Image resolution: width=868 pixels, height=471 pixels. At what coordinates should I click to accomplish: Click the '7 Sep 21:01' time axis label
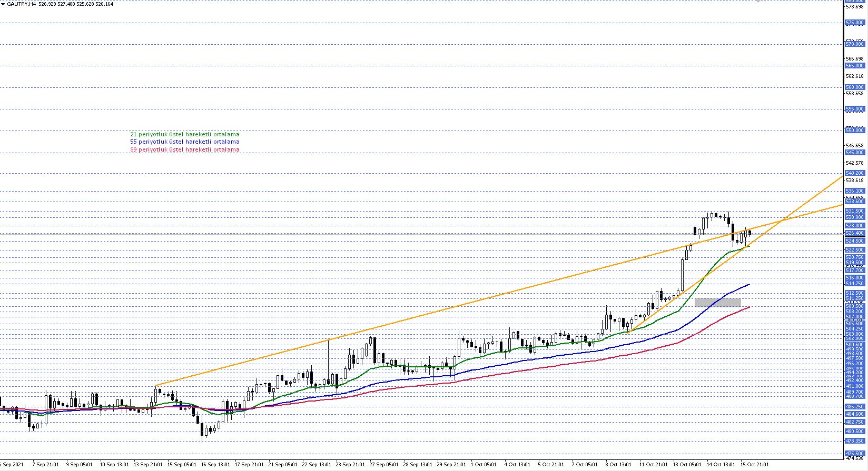[x=45, y=465]
